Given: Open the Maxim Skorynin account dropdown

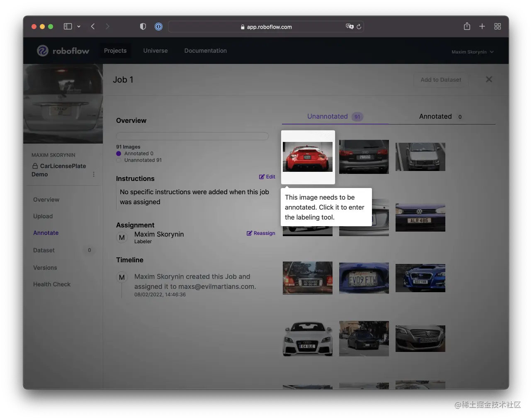Looking at the screenshot, I should pos(472,51).
